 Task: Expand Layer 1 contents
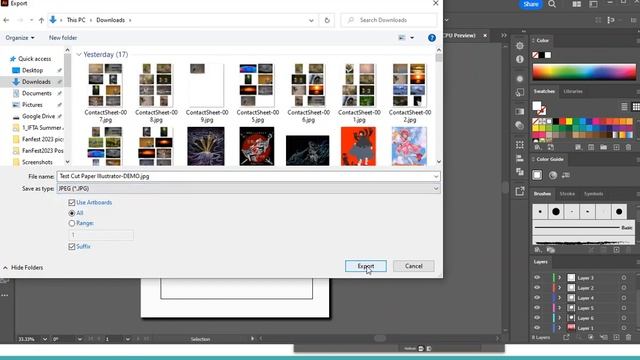tap(560, 328)
